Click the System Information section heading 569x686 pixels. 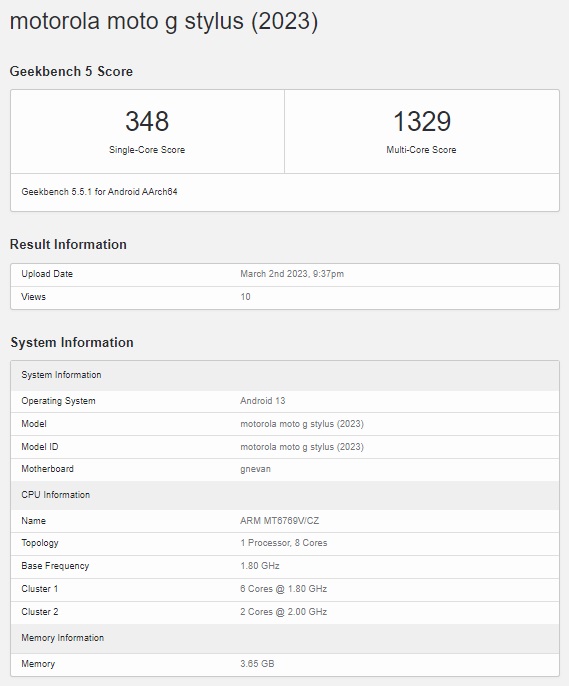(72, 342)
